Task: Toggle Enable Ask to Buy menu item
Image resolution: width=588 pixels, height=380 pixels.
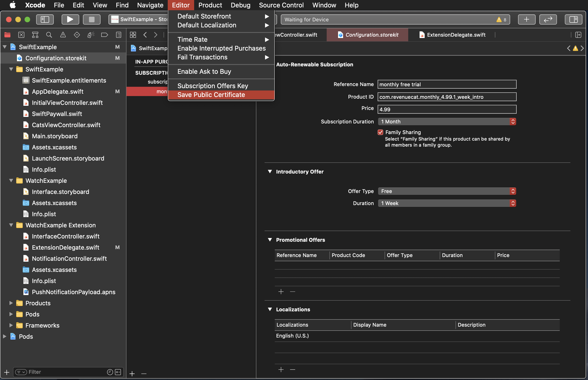Action: pyautogui.click(x=204, y=71)
